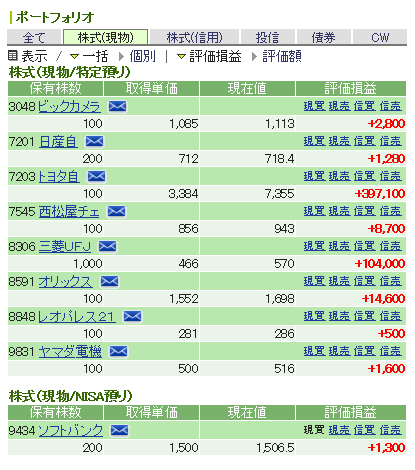415x470 pixels.
Task: Click the ポートフォリオ page title
Action: [x=55, y=17]
